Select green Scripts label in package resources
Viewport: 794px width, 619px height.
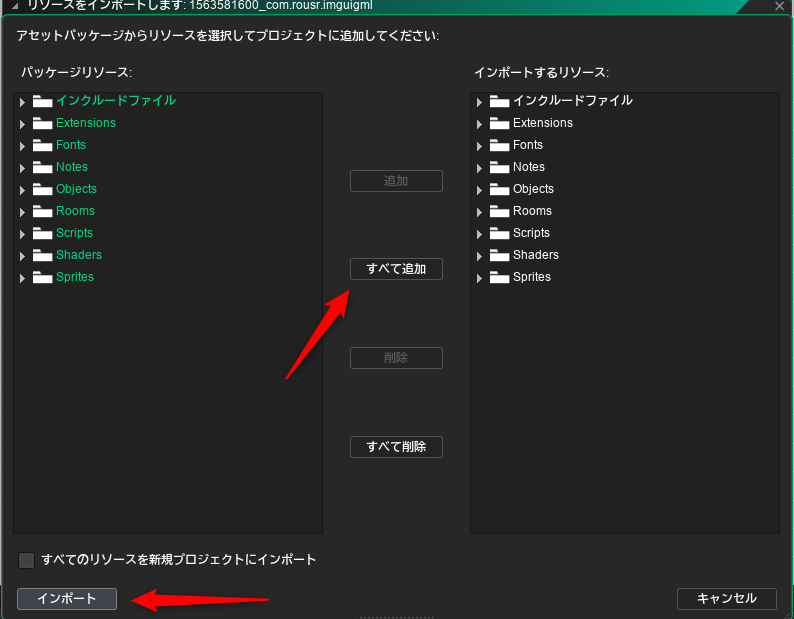tap(74, 233)
